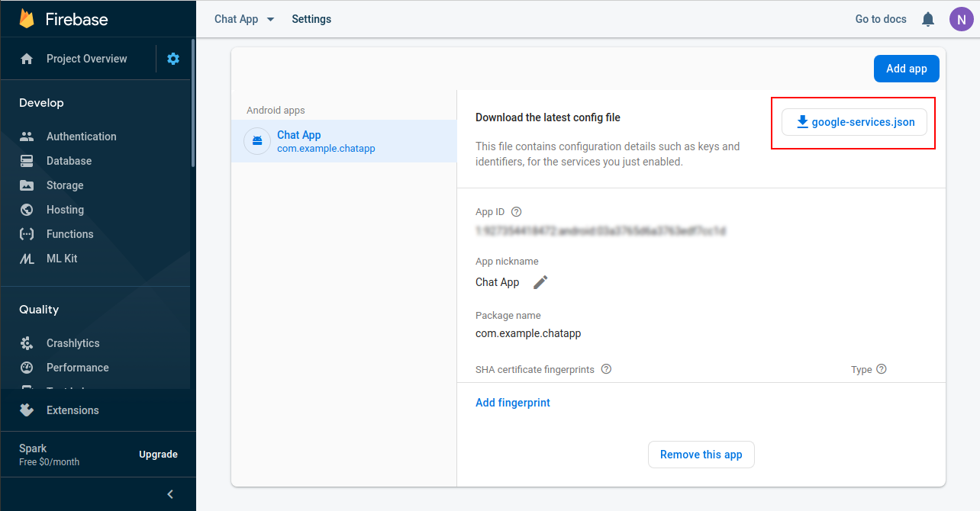Click package name value com.example.chatapp
Image resolution: width=980 pixels, height=511 pixels.
pyautogui.click(x=528, y=333)
